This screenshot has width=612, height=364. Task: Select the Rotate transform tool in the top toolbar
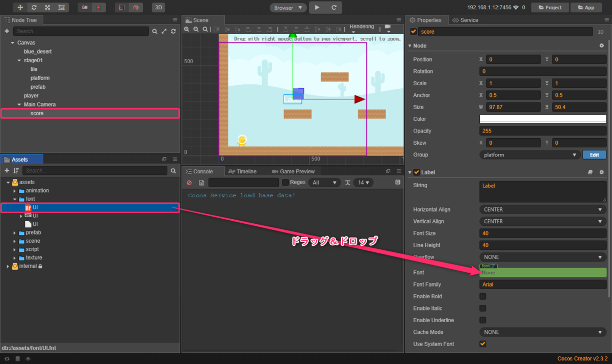[x=34, y=8]
